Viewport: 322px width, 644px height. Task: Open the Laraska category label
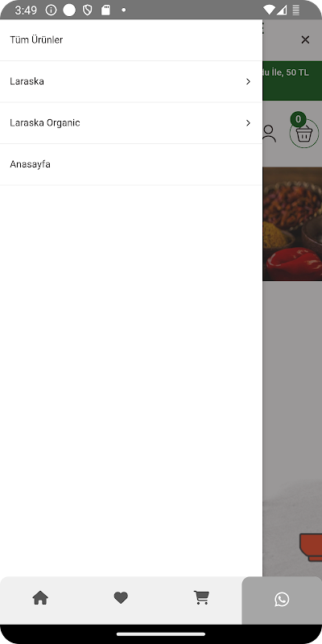[27, 81]
